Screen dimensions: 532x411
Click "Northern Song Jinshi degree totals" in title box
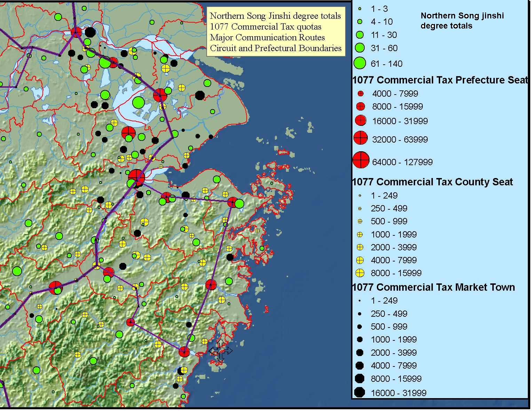[276, 16]
